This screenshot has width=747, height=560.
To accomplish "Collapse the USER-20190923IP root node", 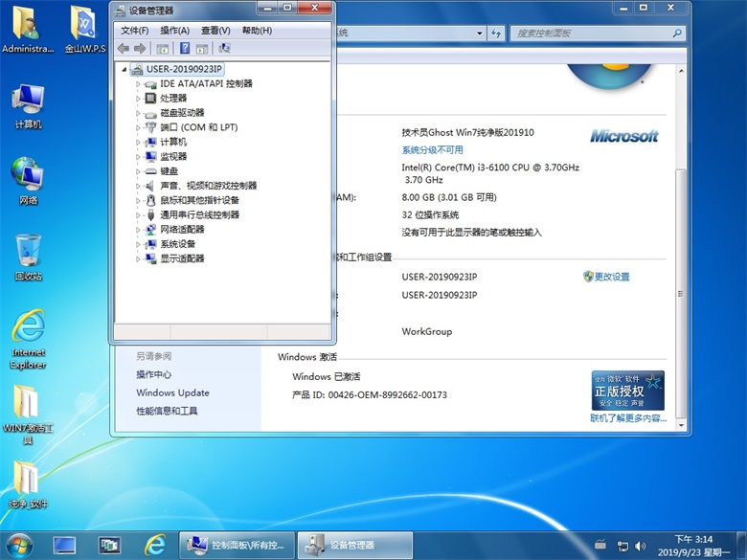I will tap(124, 69).
